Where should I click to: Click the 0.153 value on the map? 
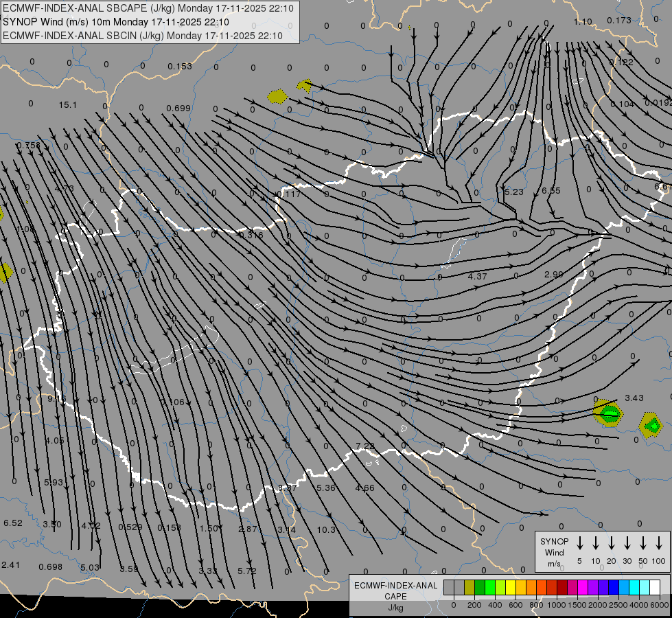(x=180, y=66)
